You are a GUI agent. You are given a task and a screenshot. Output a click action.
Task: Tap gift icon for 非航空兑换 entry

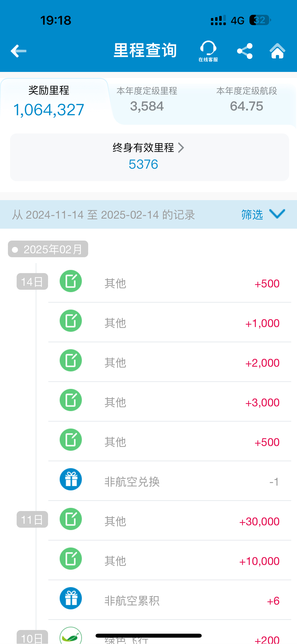point(71,479)
